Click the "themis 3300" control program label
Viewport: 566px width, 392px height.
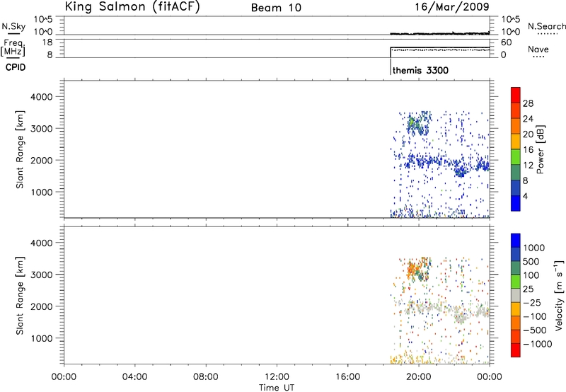[x=420, y=70]
